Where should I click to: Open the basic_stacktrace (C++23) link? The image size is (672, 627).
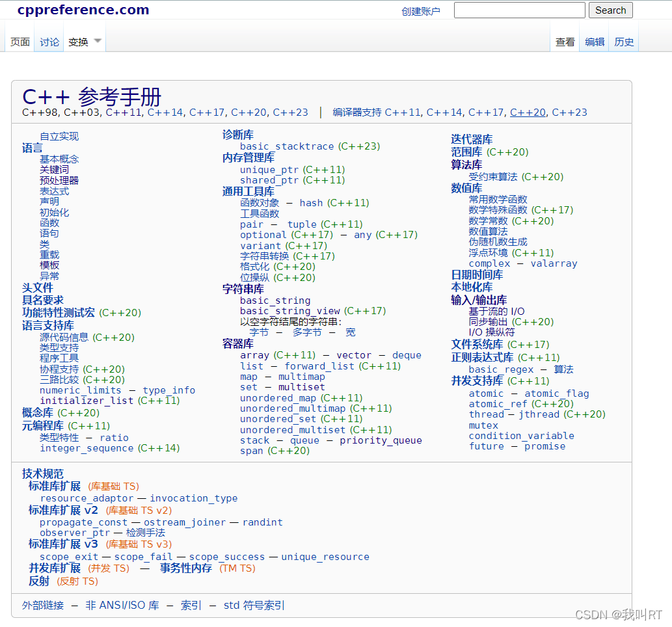pos(287,146)
